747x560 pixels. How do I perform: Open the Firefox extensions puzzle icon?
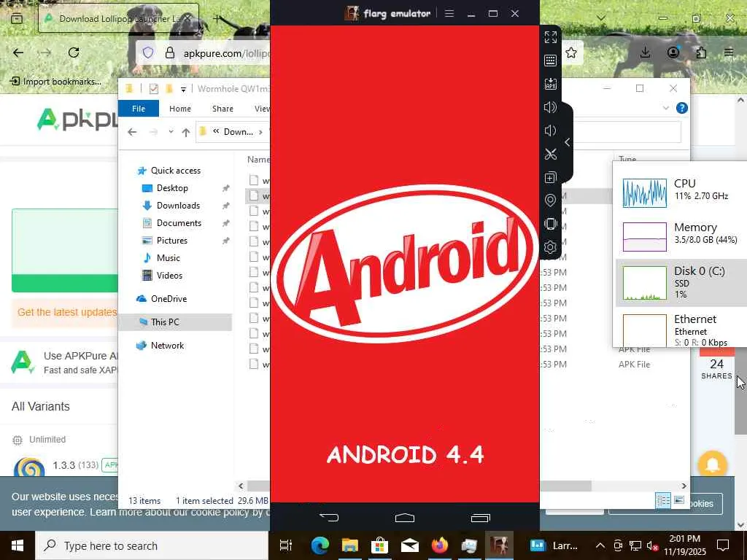coord(701,52)
